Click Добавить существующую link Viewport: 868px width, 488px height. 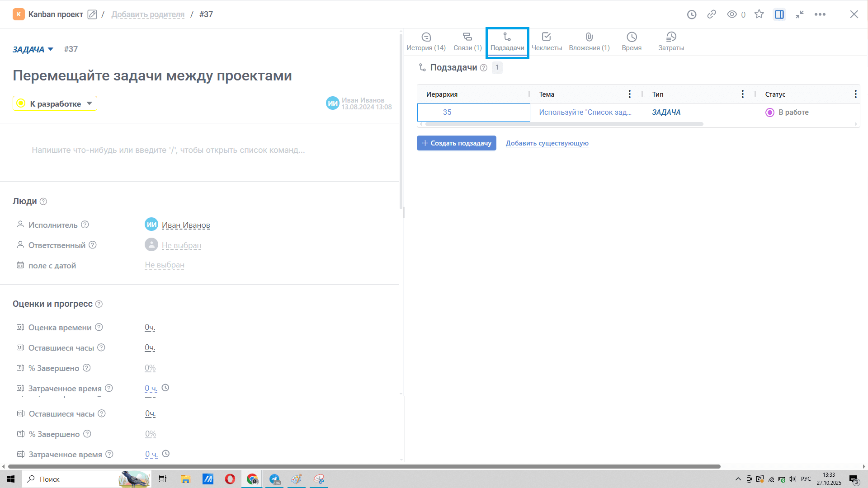[547, 143]
